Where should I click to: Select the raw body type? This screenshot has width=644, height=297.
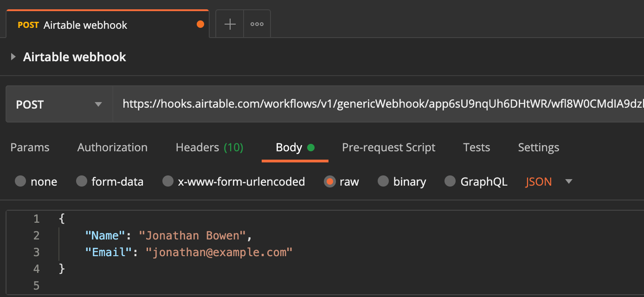click(342, 182)
